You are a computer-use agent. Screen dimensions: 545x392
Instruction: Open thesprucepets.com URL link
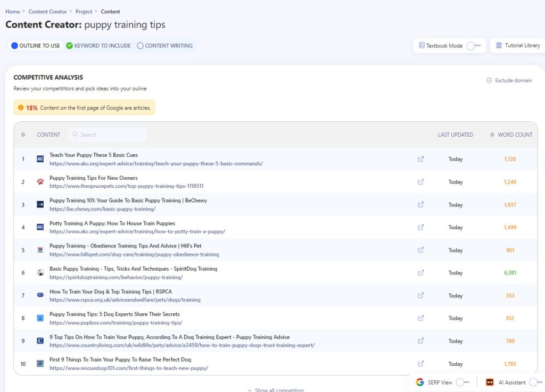click(127, 186)
